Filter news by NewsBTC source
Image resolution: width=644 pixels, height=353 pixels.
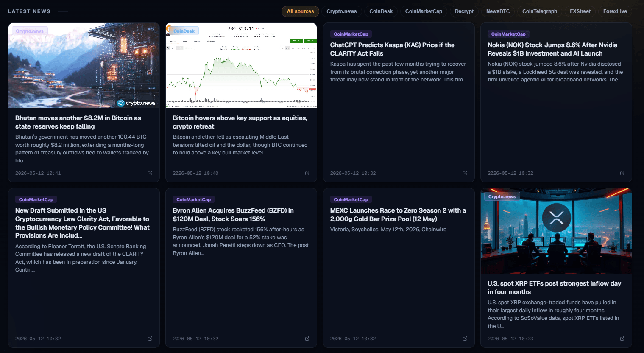click(498, 11)
